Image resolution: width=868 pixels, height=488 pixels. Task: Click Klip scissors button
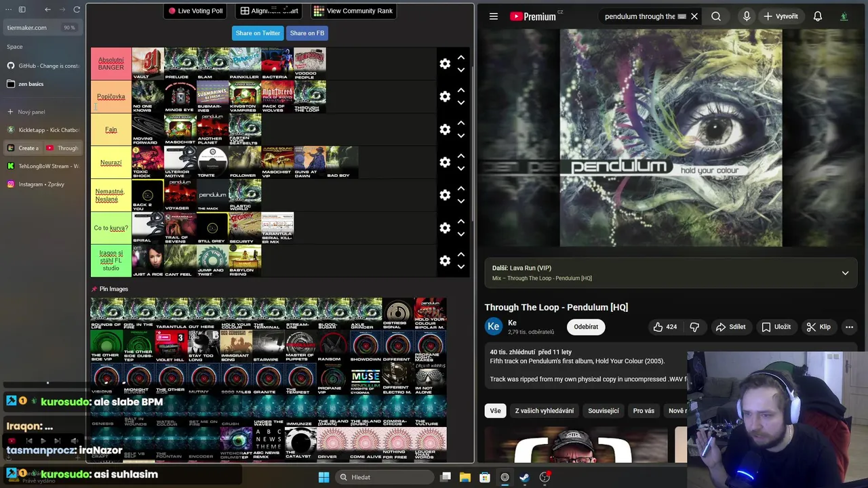coord(818,327)
